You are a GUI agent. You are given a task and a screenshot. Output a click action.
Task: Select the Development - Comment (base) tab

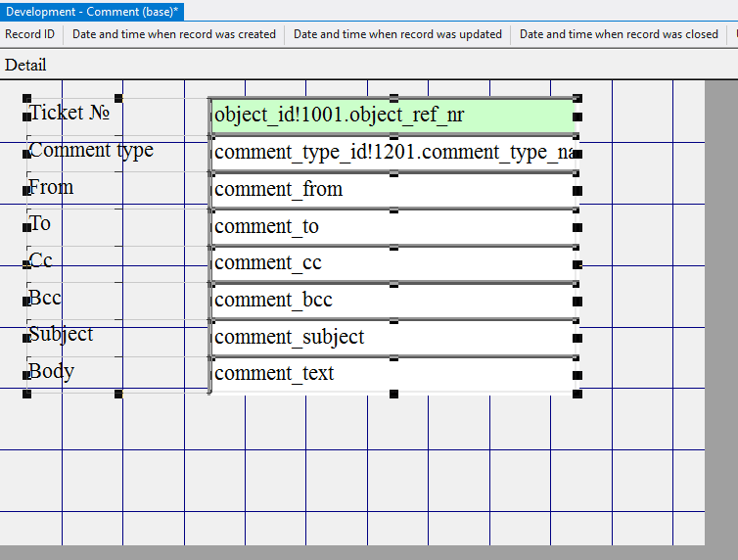92,11
